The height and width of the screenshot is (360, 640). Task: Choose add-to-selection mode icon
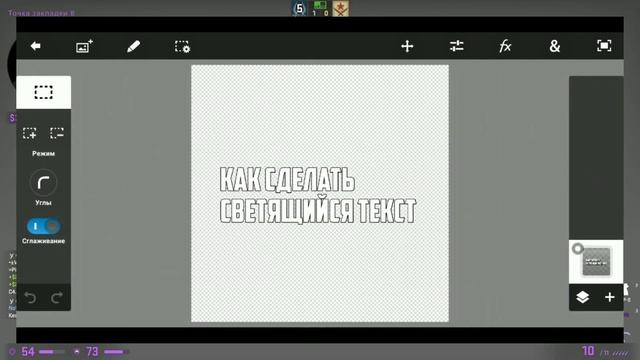pos(30,133)
